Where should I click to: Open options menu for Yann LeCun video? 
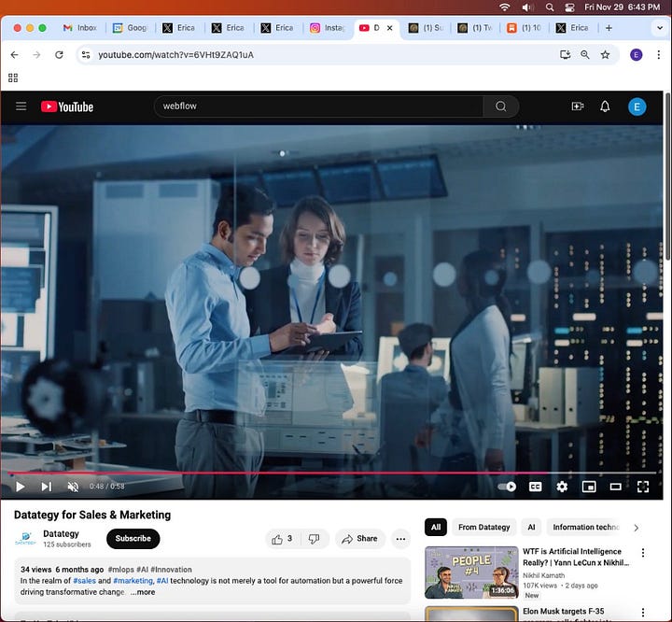(x=643, y=553)
